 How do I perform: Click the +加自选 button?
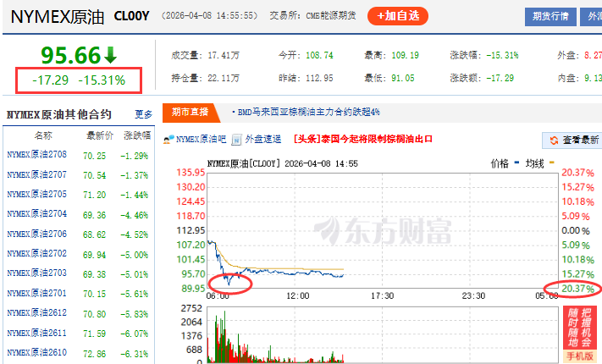point(398,16)
